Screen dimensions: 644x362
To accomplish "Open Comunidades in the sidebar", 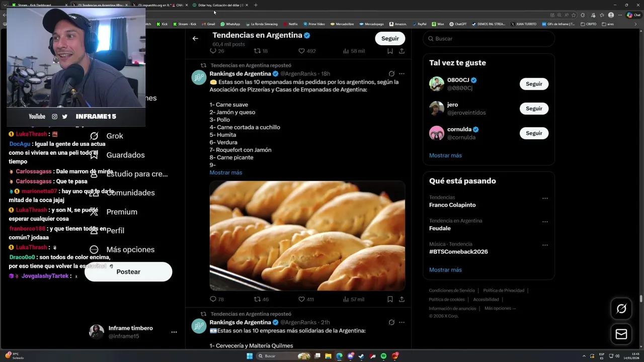I will click(122, 193).
